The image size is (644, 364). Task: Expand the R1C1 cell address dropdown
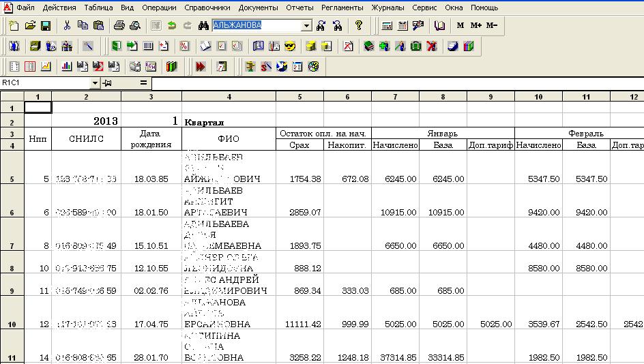point(95,83)
